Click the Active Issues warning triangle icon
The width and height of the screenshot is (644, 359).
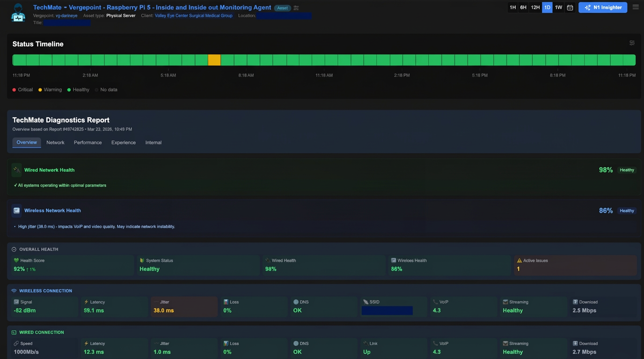pos(519,260)
